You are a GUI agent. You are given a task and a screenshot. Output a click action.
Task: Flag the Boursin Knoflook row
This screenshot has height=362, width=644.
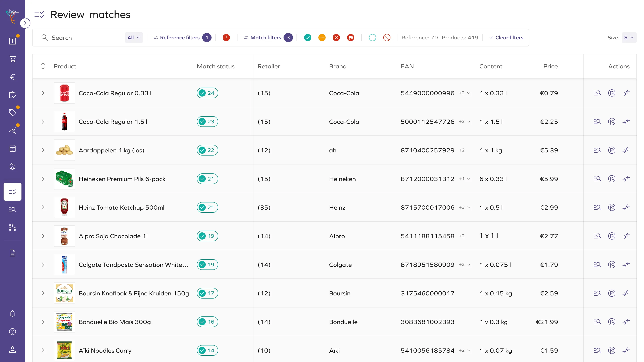[x=612, y=293]
